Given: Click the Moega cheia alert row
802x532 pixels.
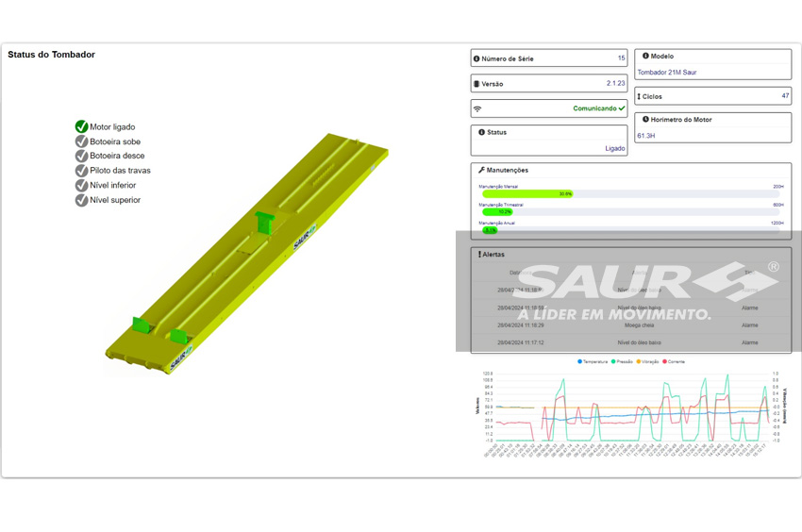Looking at the screenshot, I should (630, 325).
